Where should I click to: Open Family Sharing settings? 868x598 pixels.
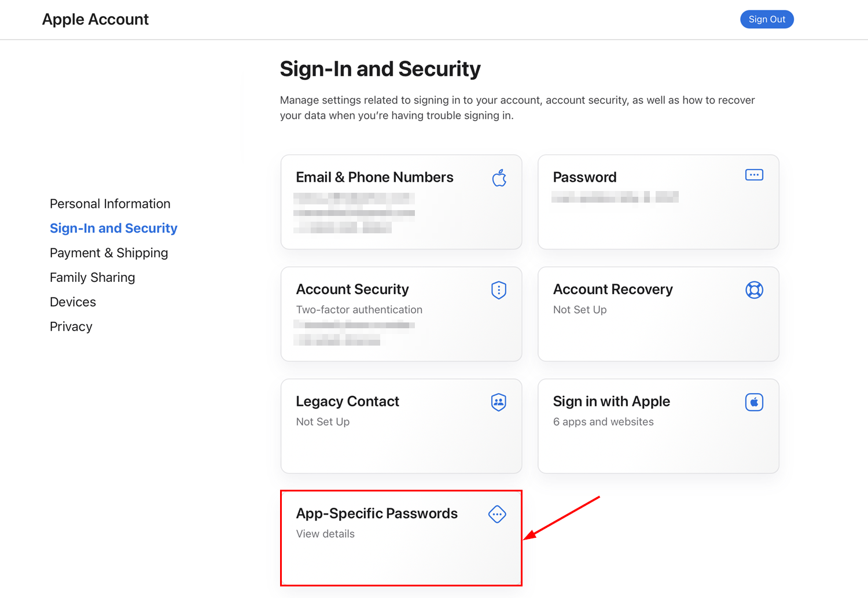coord(92,277)
